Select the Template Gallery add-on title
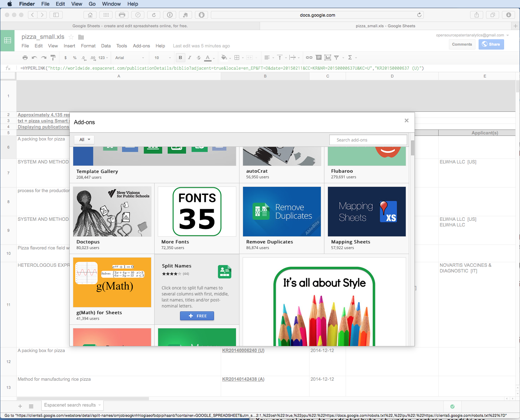520x420 pixels. 97,171
